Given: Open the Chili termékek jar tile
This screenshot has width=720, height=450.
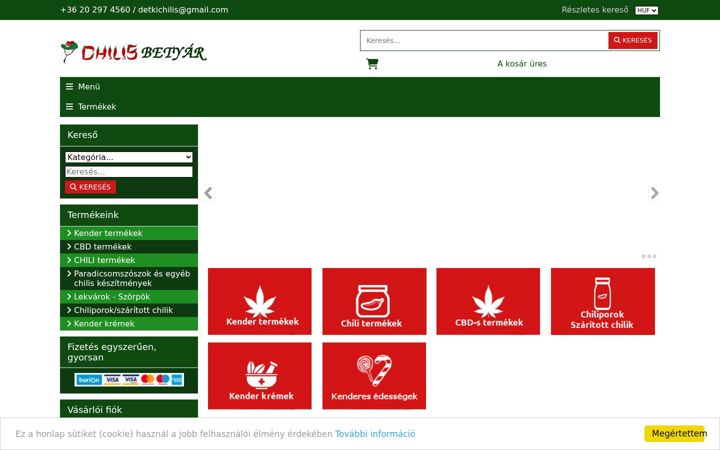Looking at the screenshot, I should [x=374, y=301].
